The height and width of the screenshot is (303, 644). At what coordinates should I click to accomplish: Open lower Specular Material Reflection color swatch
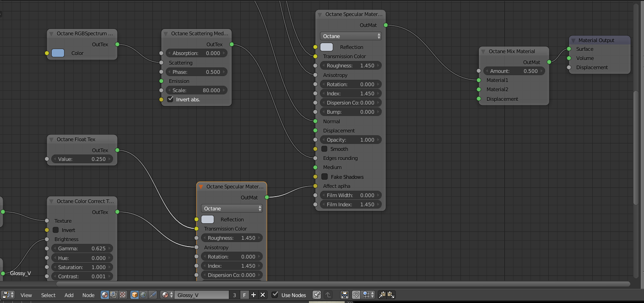(x=208, y=219)
